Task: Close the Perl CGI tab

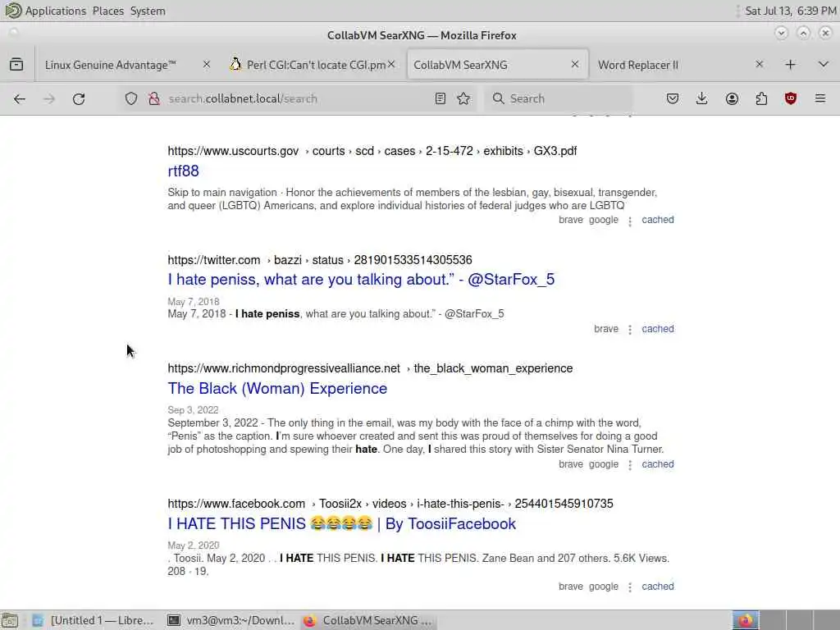Action: 391,64
